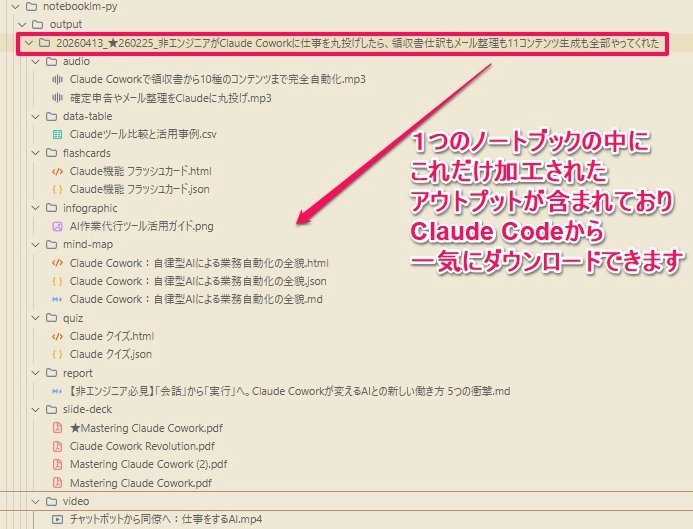Image resolution: width=693 pixels, height=529 pixels.
Task: Open Claude クイズ.json file
Action: (110, 354)
